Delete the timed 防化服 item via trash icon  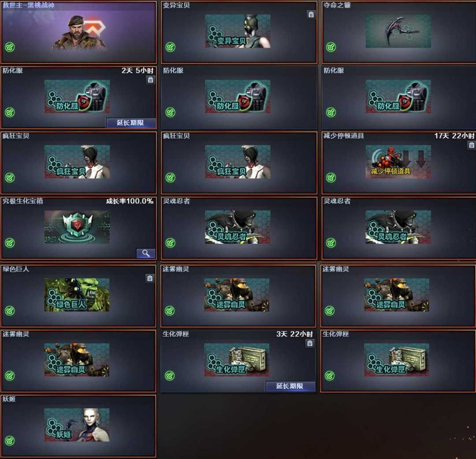pyautogui.click(x=150, y=80)
